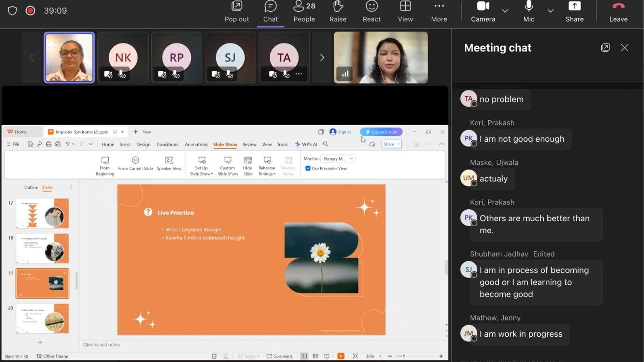Leave the meeting
The width and height of the screenshot is (644, 362).
618,12
